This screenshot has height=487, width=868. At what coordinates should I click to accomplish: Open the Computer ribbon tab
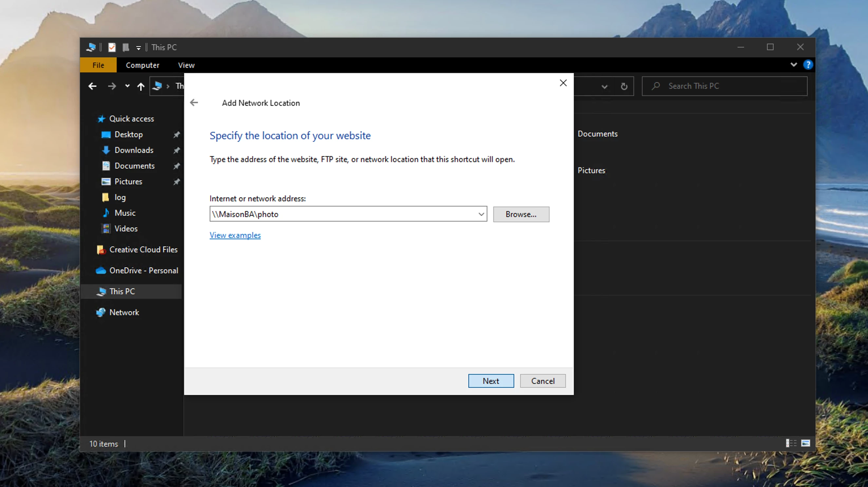click(142, 65)
